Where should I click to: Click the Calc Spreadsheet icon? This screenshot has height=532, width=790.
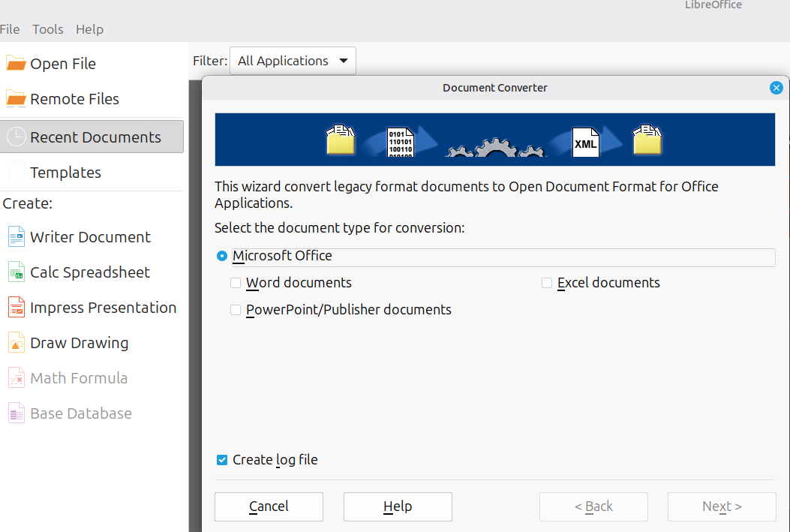pyautogui.click(x=16, y=272)
